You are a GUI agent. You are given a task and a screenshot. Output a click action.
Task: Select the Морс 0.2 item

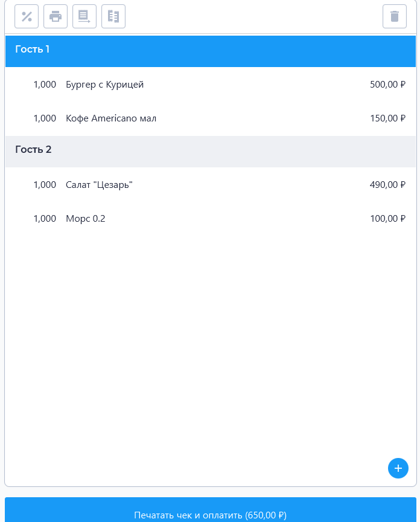click(x=211, y=219)
